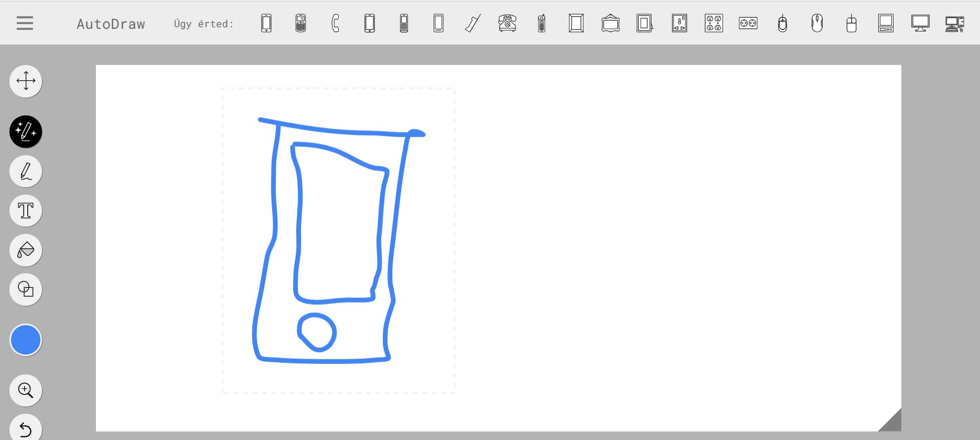
Task: Click the Zoom magnifier tool
Action: coord(26,390)
